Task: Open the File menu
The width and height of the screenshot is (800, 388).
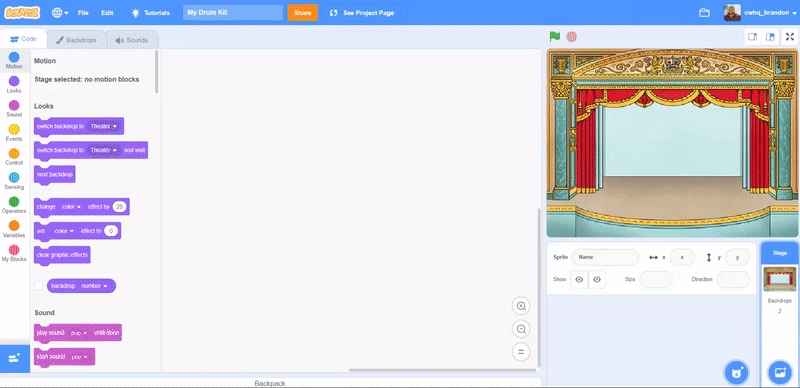Action: (83, 13)
